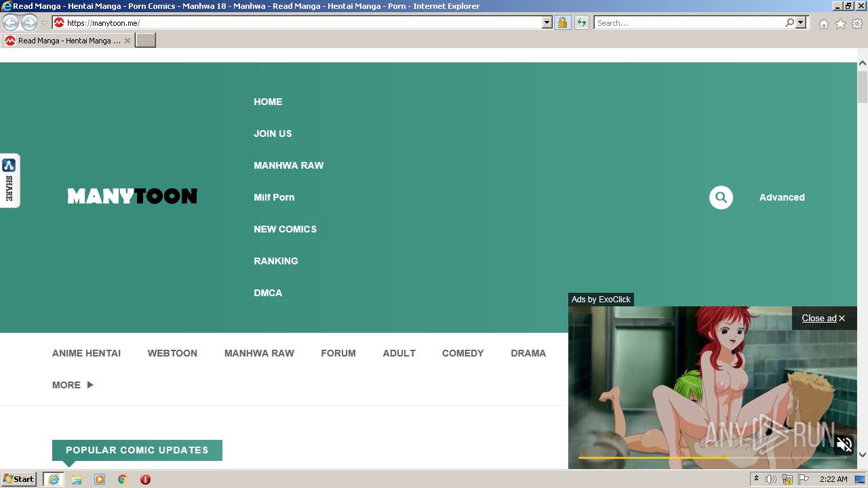This screenshot has width=868, height=488.
Task: Click the page scrollbar up arrow
Action: tap(863, 63)
